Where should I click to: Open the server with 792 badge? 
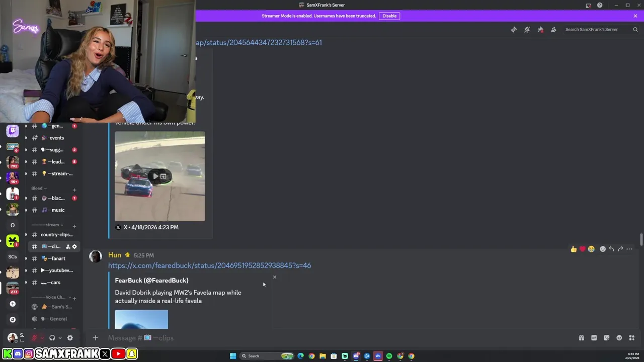coord(13,162)
